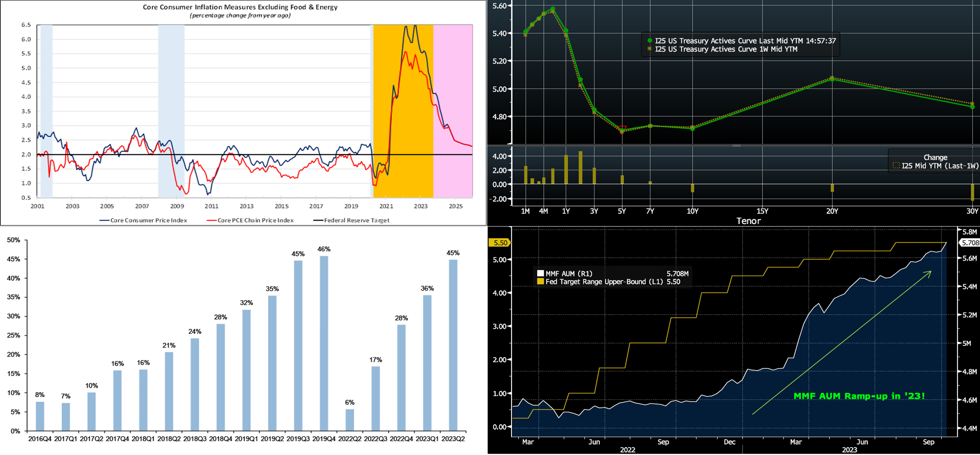The image size is (980, 455).
Task: Select the 1Y tenor axis label
Action: [566, 211]
